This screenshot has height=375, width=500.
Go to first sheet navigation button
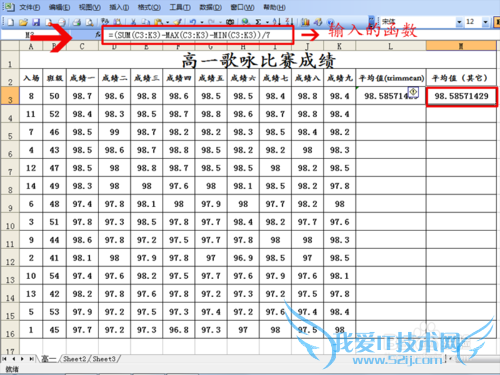pos(5,359)
